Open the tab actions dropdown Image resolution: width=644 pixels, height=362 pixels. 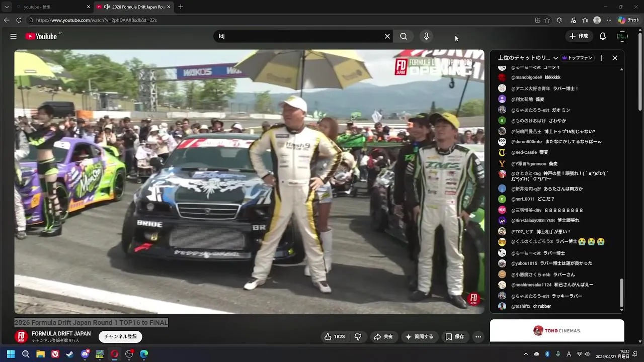pos(7,7)
